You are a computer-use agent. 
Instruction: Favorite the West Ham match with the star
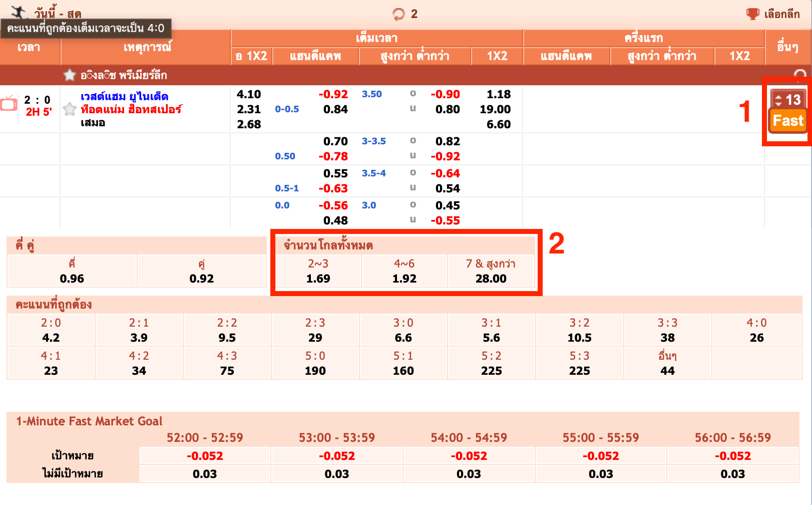[x=70, y=109]
